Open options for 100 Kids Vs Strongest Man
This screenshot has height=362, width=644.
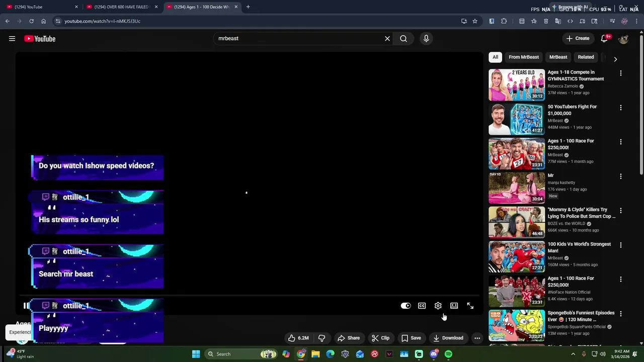coord(620,245)
